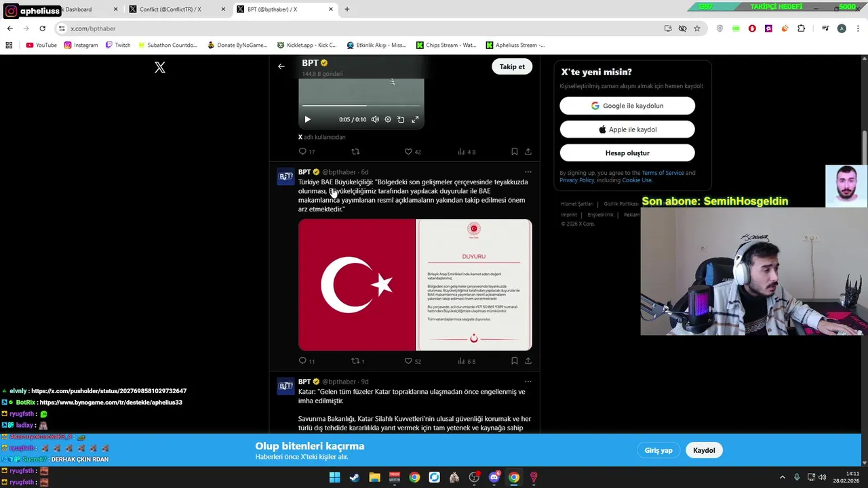This screenshot has width=868, height=488.
Task: Go back using the arrow beside BPT
Action: (x=281, y=66)
